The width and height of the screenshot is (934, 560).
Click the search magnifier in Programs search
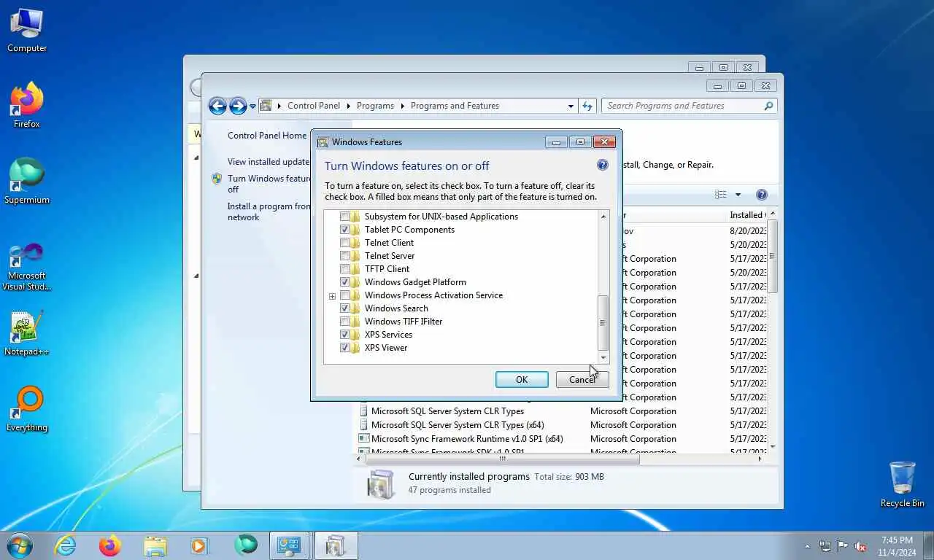pos(768,106)
